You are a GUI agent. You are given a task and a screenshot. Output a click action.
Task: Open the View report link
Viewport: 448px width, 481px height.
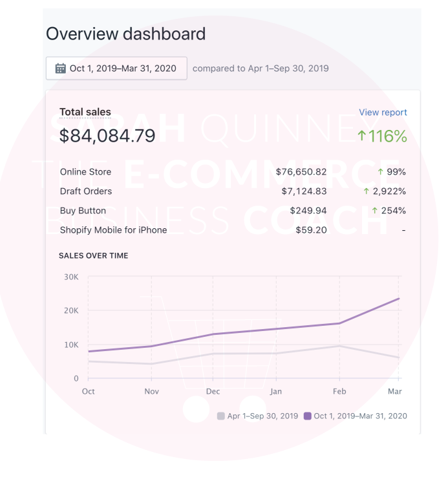tap(383, 112)
